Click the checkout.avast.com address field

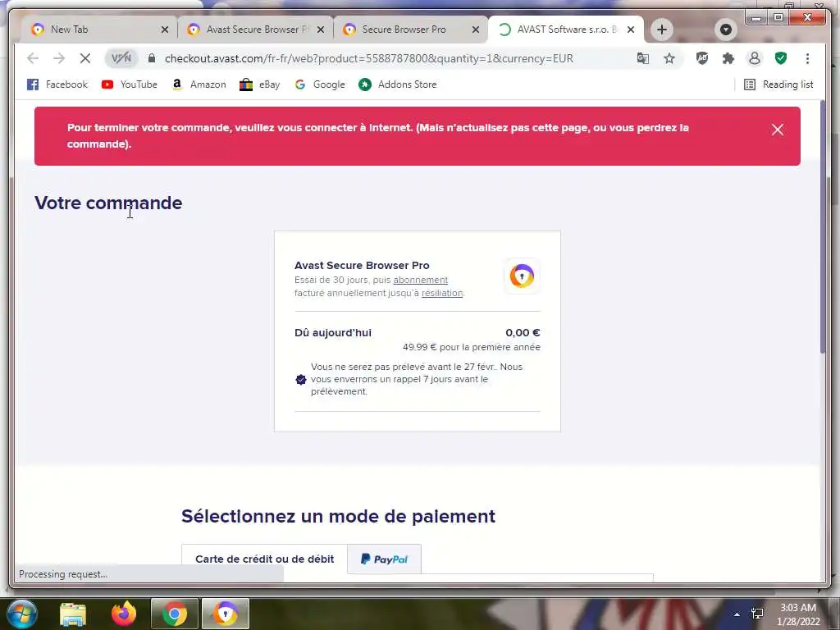(368, 58)
